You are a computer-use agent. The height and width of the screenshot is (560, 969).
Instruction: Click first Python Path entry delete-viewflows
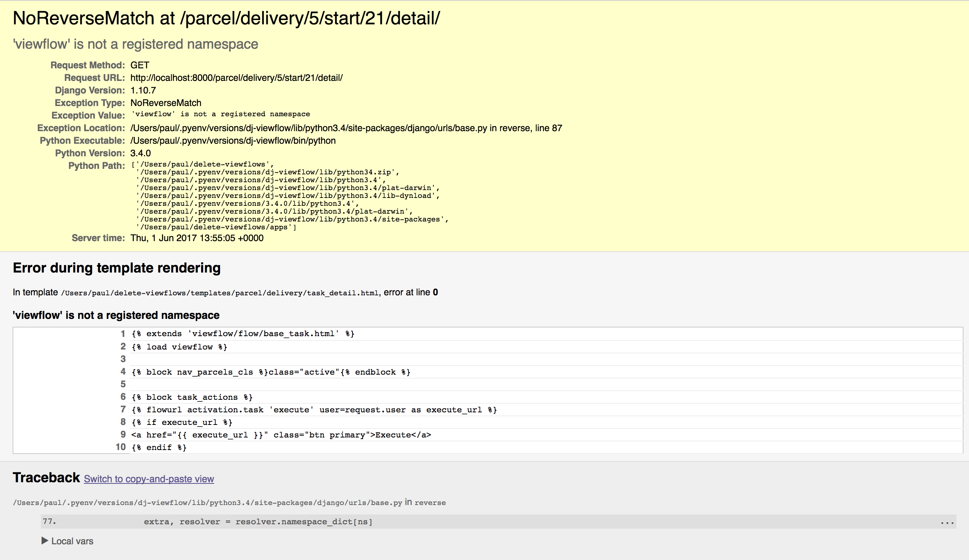[x=204, y=164]
